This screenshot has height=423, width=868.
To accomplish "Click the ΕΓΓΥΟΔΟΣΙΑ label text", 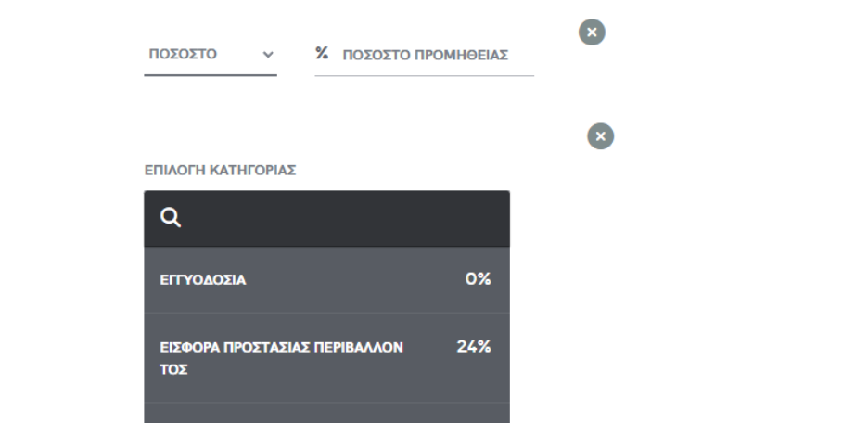I will coord(202,280).
